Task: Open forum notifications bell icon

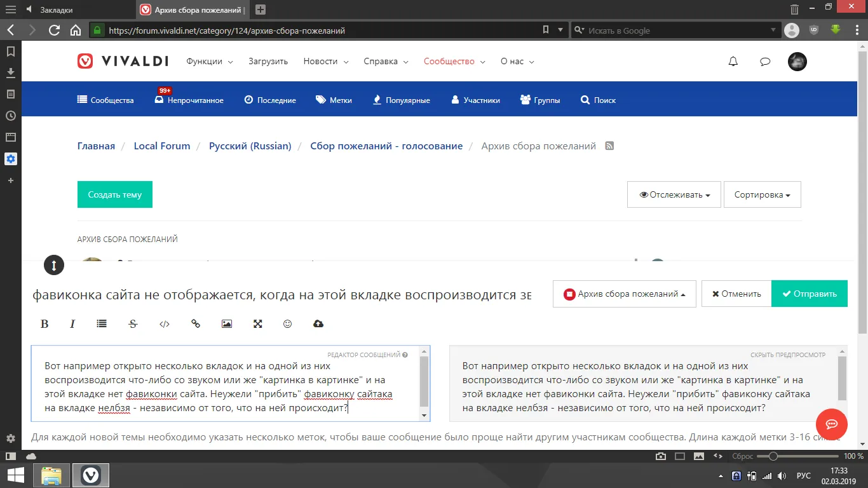Action: point(733,62)
